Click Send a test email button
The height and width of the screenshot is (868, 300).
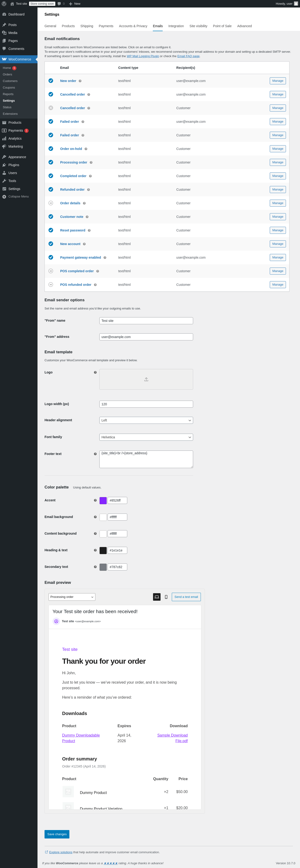coord(186,597)
